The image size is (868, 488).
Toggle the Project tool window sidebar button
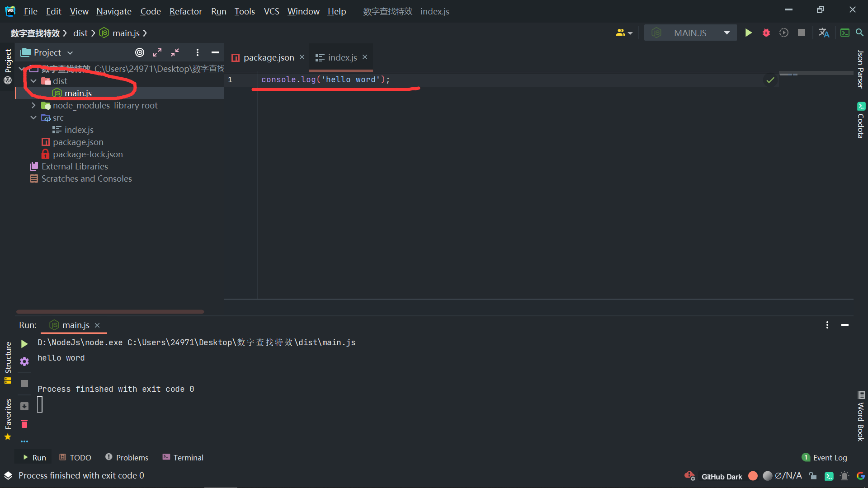point(8,61)
